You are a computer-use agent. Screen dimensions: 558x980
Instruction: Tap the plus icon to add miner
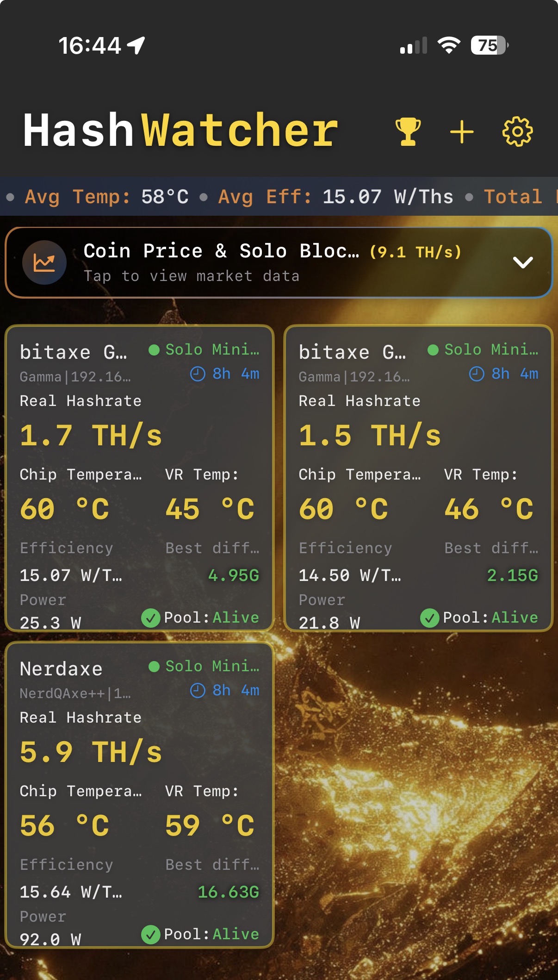462,132
